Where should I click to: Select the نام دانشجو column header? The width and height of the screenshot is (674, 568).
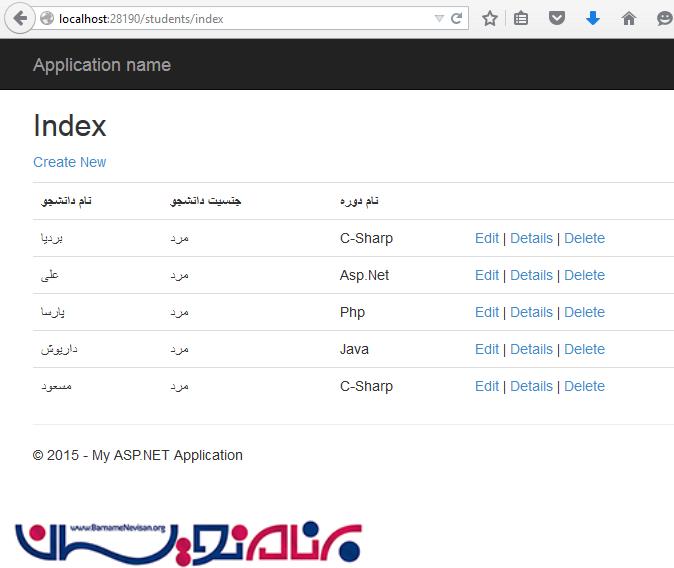(x=66, y=201)
